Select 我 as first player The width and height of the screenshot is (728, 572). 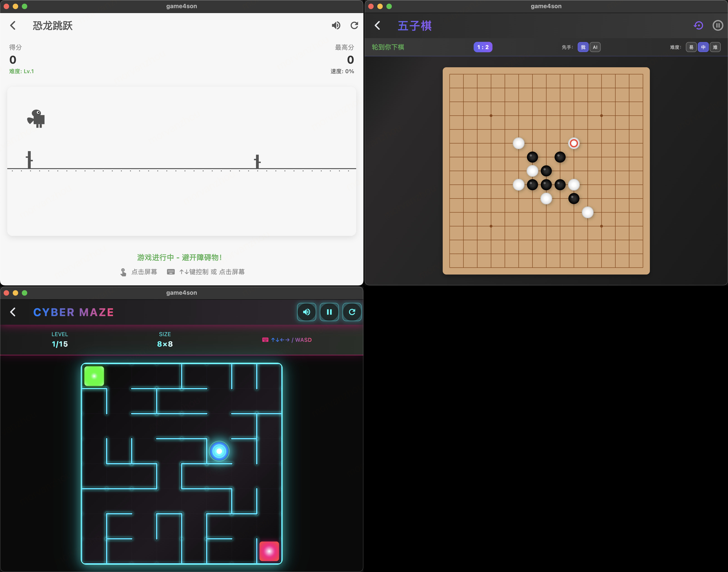click(x=583, y=47)
